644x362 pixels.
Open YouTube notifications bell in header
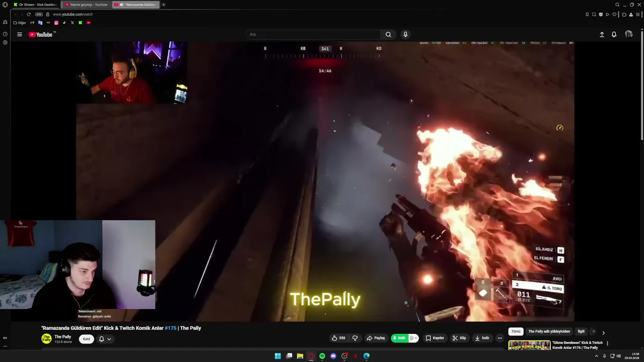pos(614,34)
